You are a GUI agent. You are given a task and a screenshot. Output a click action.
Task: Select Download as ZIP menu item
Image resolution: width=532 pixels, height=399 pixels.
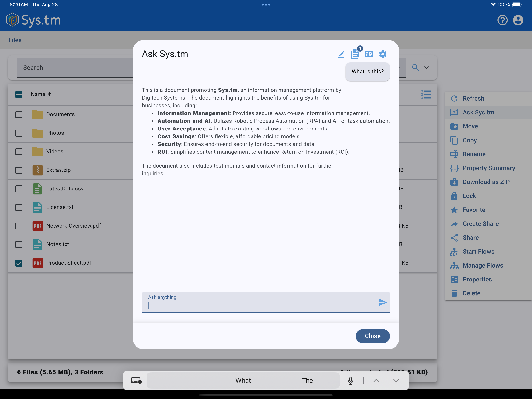489,182
